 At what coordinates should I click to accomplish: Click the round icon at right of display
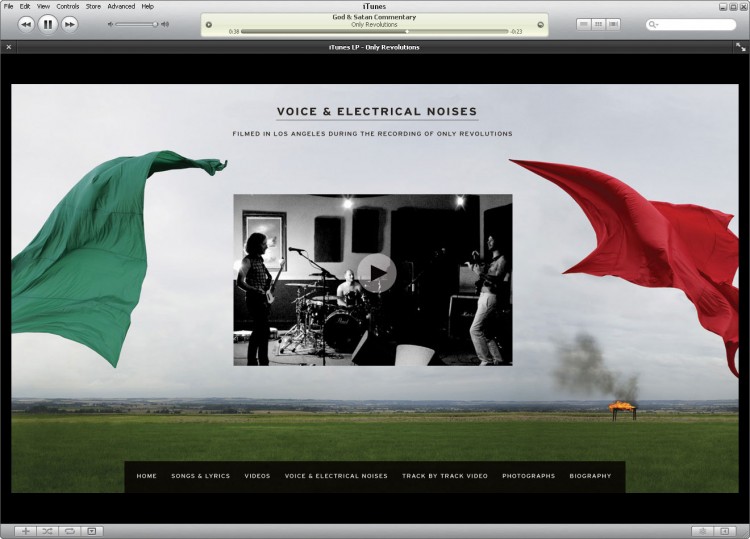pos(540,25)
